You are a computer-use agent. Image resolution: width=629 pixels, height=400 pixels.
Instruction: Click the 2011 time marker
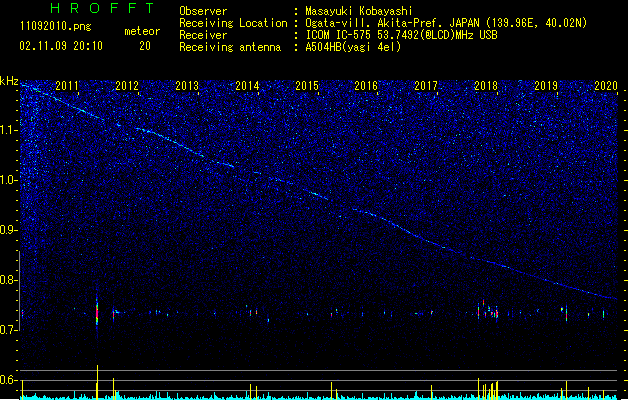[67, 85]
